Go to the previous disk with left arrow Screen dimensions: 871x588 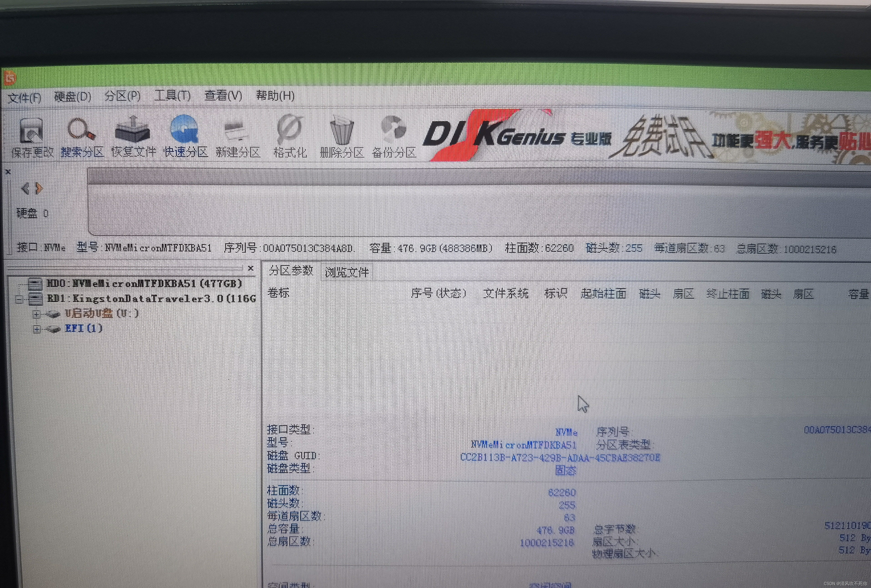click(x=25, y=189)
